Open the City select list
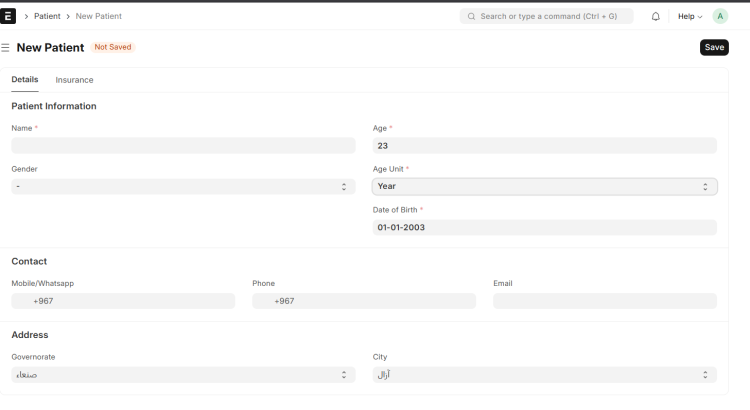Viewport: 750px width, 410px height. click(x=544, y=375)
